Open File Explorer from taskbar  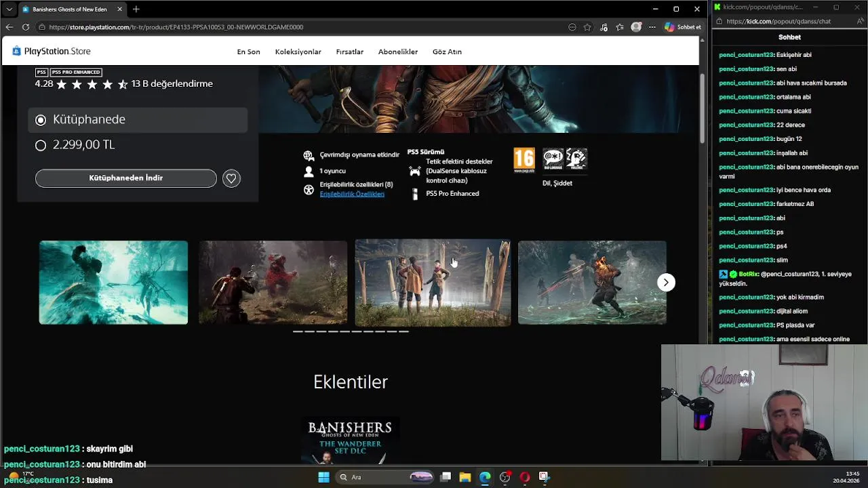[x=465, y=477]
